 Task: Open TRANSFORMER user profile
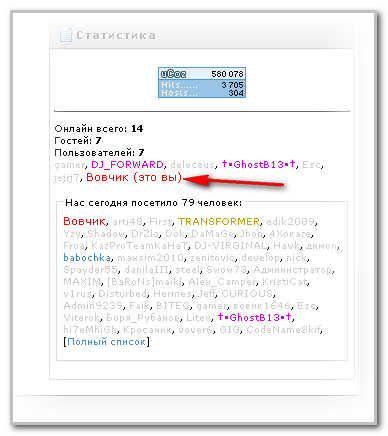pyautogui.click(x=219, y=222)
